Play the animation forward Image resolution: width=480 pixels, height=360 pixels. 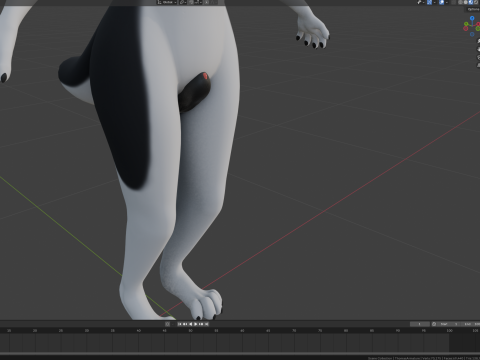click(196, 324)
